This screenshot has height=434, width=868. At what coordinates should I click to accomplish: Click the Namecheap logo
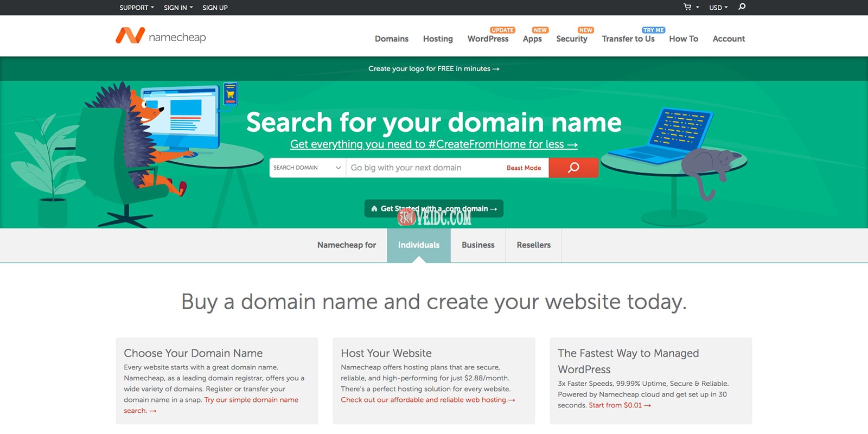pyautogui.click(x=161, y=36)
